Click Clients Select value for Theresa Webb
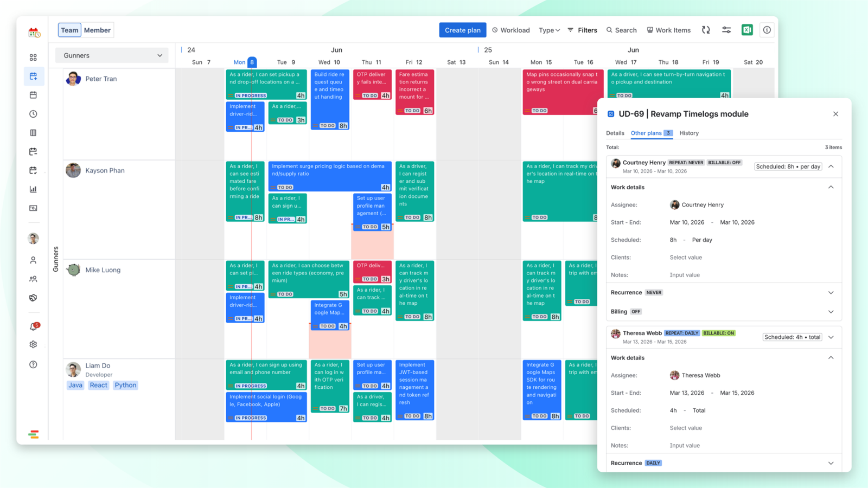This screenshot has width=868, height=488. point(686,428)
